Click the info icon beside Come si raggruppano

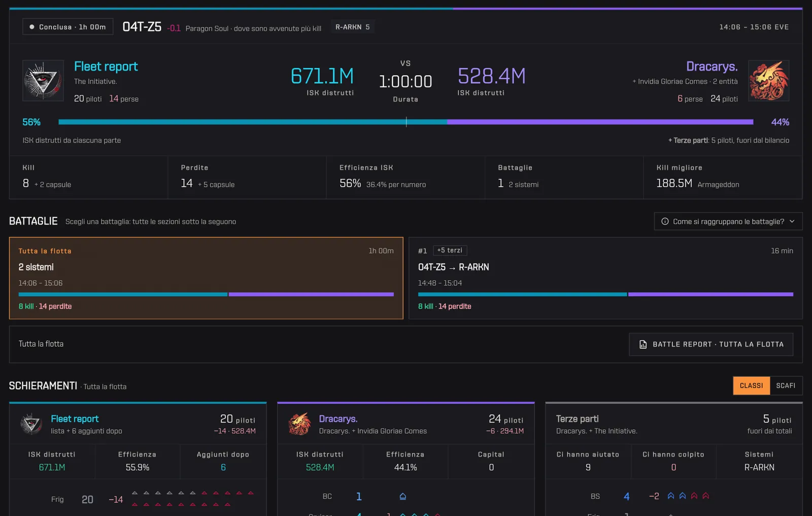tap(665, 221)
